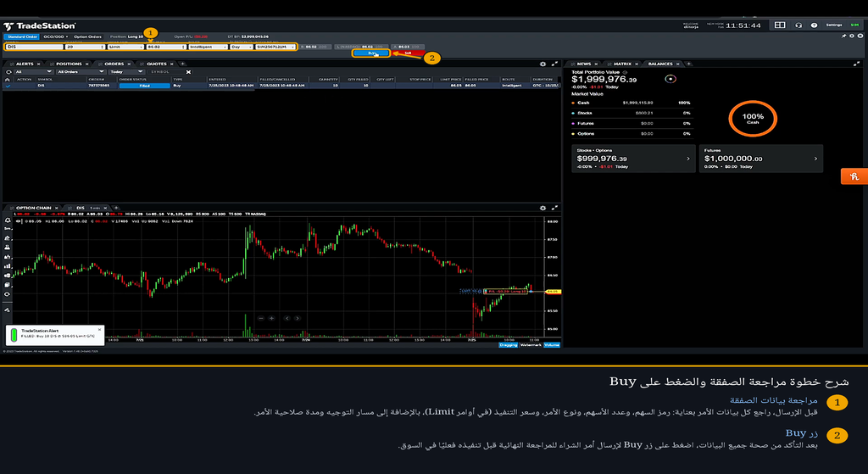868x474 pixels.
Task: Click the SYMBOL filter search field
Action: pyautogui.click(x=165, y=72)
